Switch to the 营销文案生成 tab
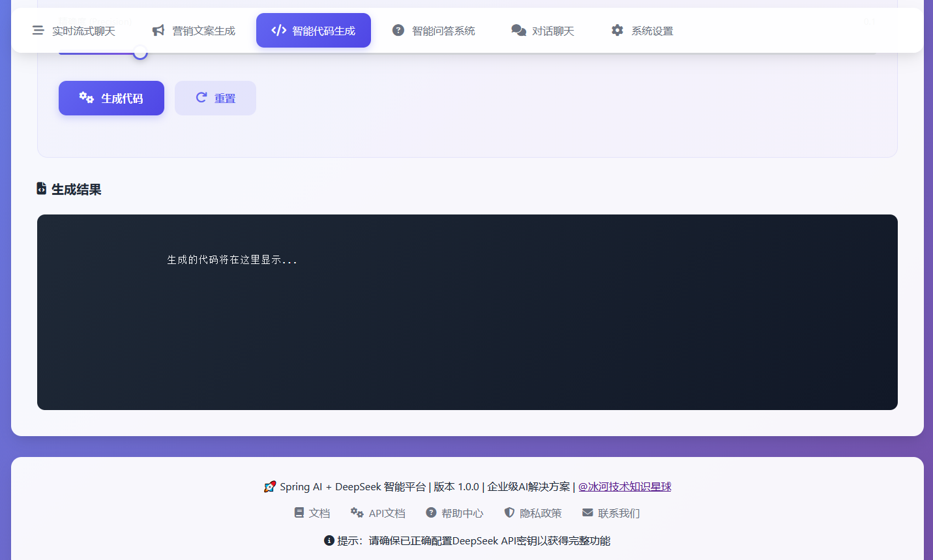Screen dimensions: 933x560 203,31
